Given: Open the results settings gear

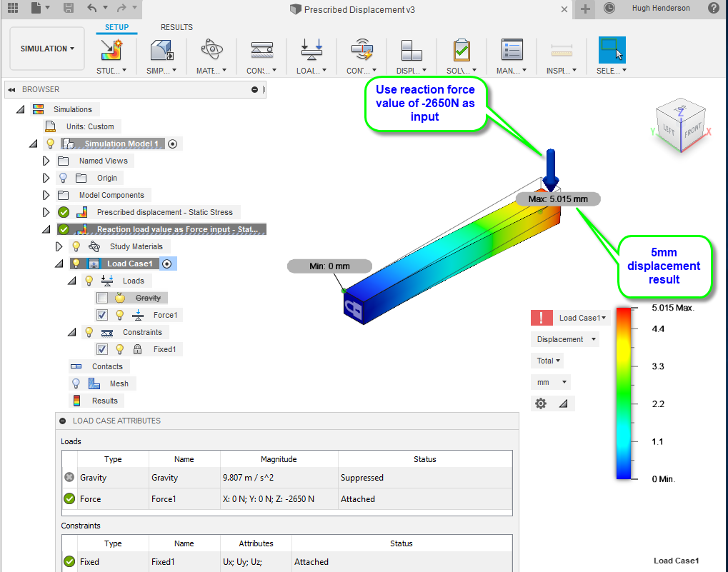Looking at the screenshot, I should coord(541,403).
